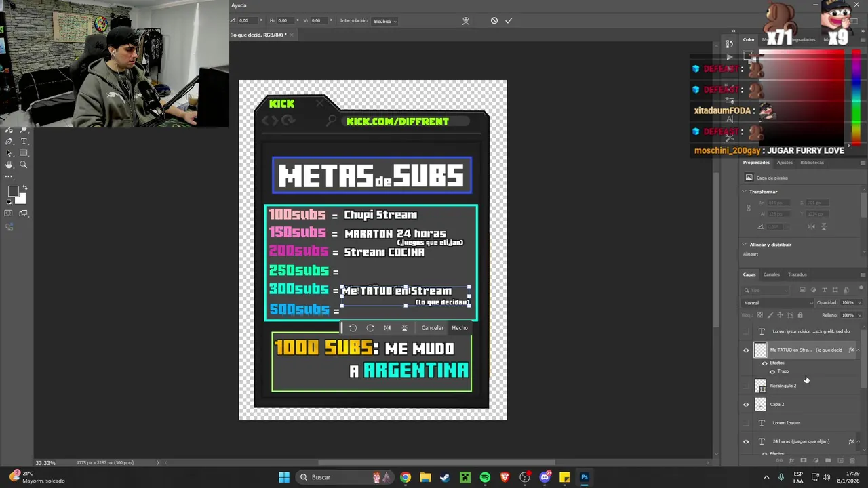868x488 pixels.
Task: Collapse the Alinear y distribuir section
Action: [x=745, y=245]
